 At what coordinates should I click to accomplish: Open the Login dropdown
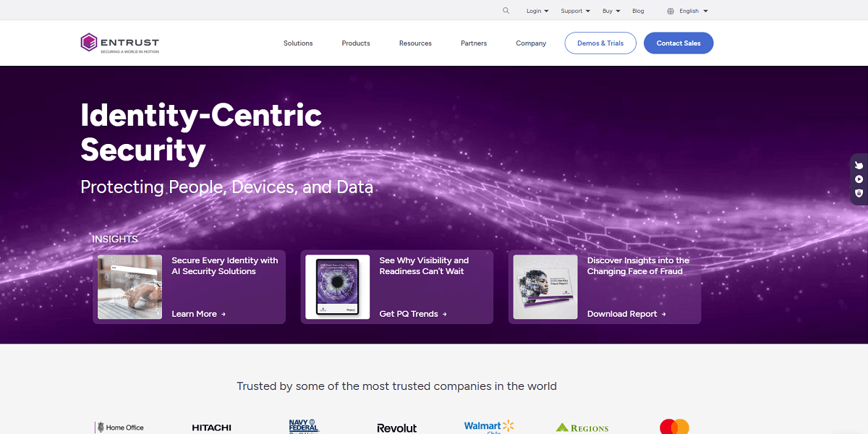coord(537,11)
